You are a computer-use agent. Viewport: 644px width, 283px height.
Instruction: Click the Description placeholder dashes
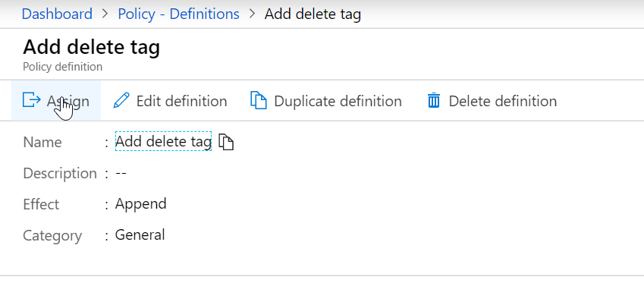[x=121, y=173]
